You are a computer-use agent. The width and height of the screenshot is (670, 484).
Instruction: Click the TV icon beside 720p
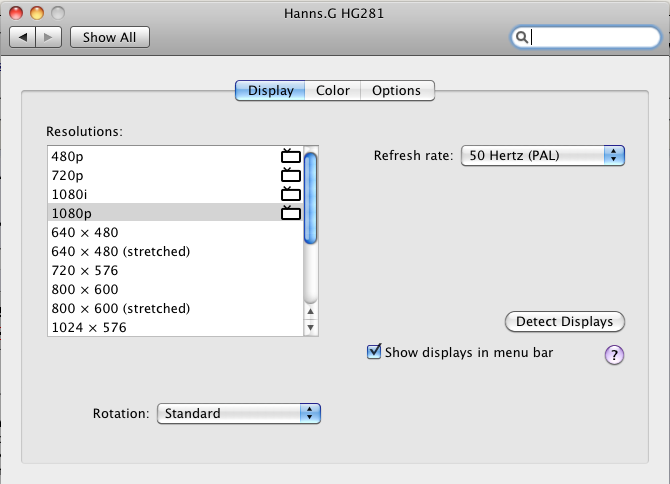pos(291,175)
